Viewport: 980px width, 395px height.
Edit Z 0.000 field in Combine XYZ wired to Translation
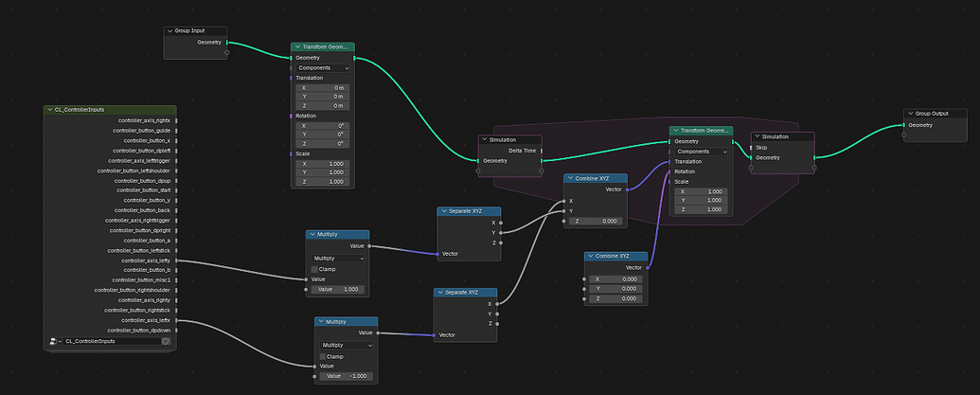click(x=595, y=221)
